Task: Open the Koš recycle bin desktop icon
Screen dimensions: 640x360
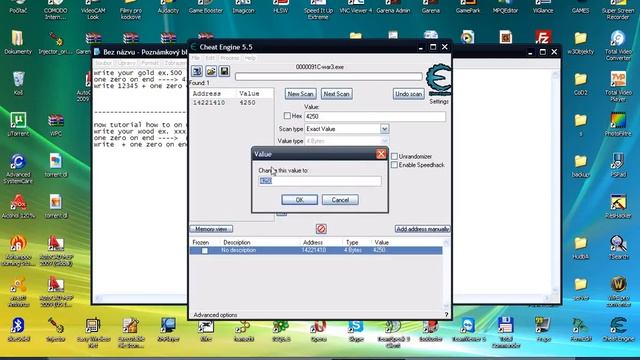Action: click(18, 83)
